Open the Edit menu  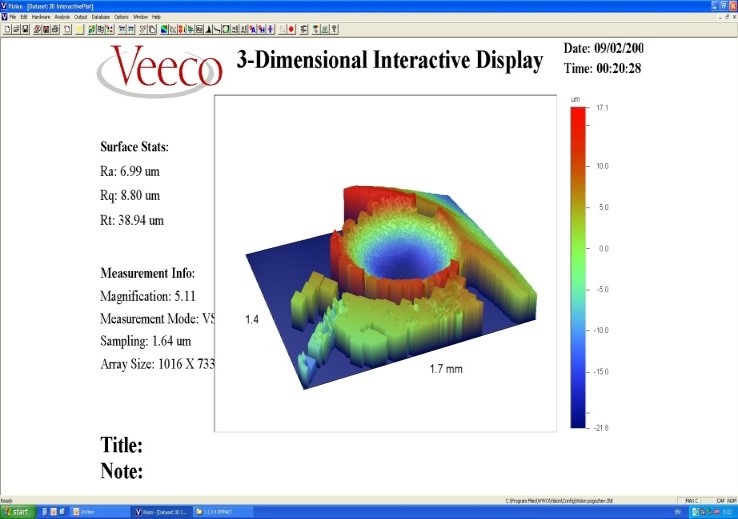(x=24, y=17)
